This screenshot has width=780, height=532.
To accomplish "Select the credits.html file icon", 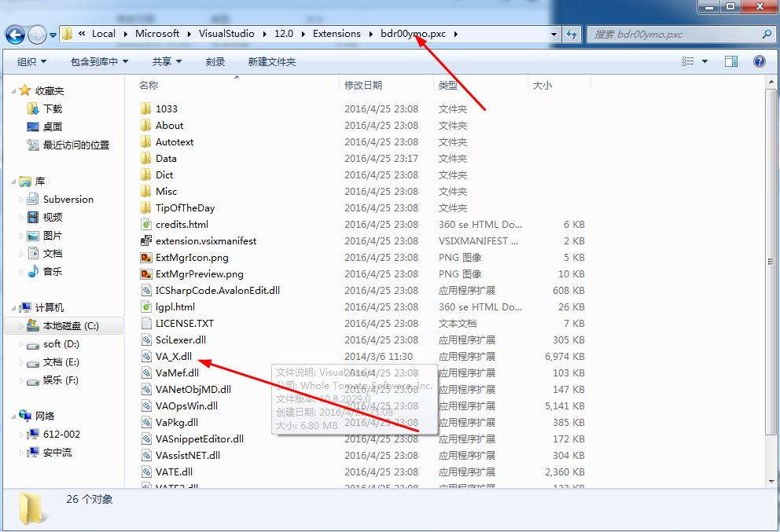I will coord(145,224).
